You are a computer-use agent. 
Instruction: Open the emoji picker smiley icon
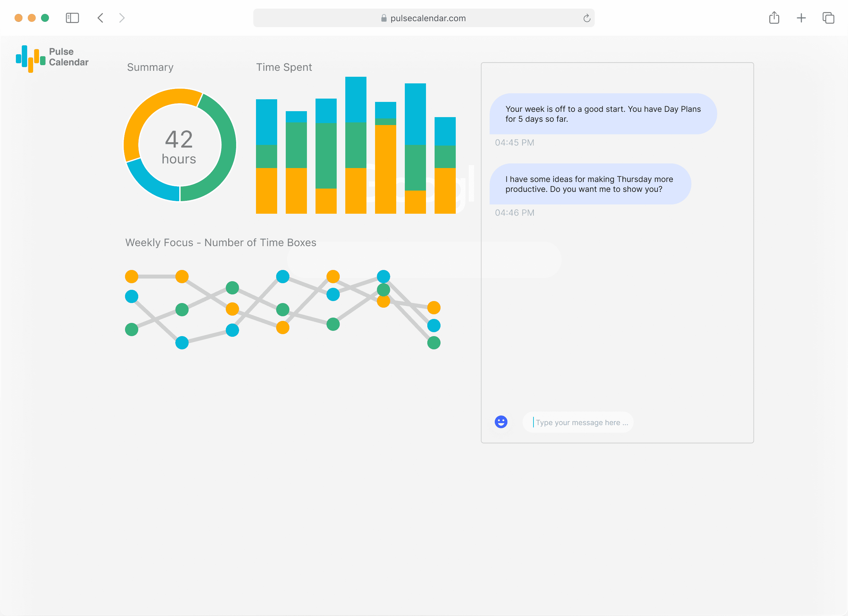tap(501, 422)
